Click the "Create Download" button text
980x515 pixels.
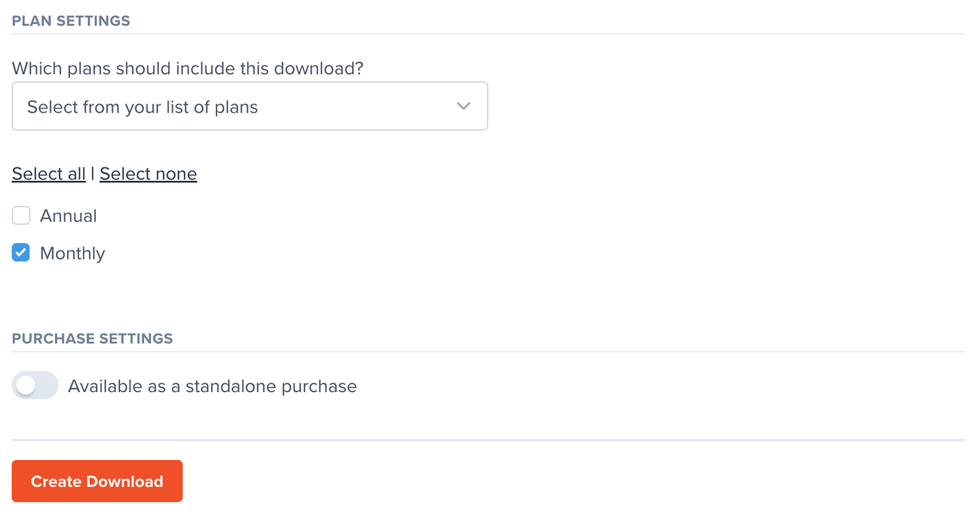tap(97, 482)
